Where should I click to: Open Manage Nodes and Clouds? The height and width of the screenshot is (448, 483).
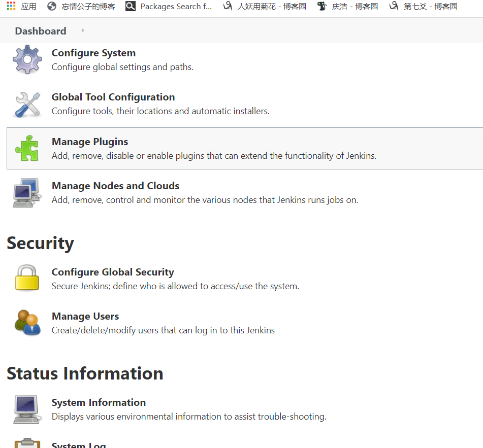coord(115,186)
